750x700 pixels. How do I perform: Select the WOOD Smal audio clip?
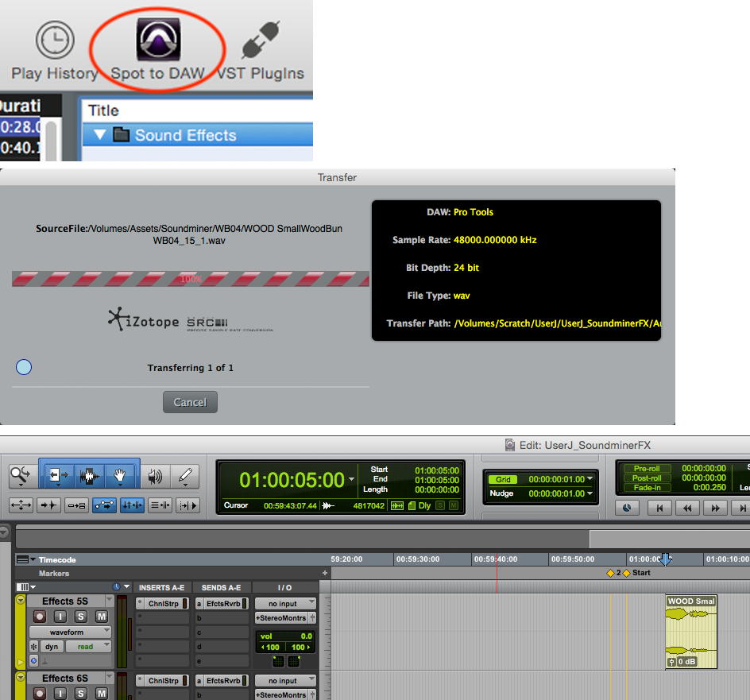tap(691, 632)
